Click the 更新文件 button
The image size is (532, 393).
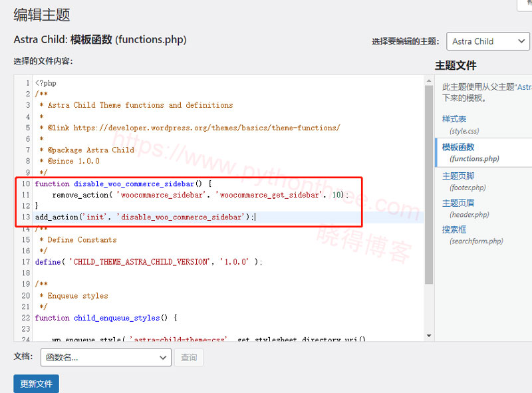pyautogui.click(x=37, y=384)
